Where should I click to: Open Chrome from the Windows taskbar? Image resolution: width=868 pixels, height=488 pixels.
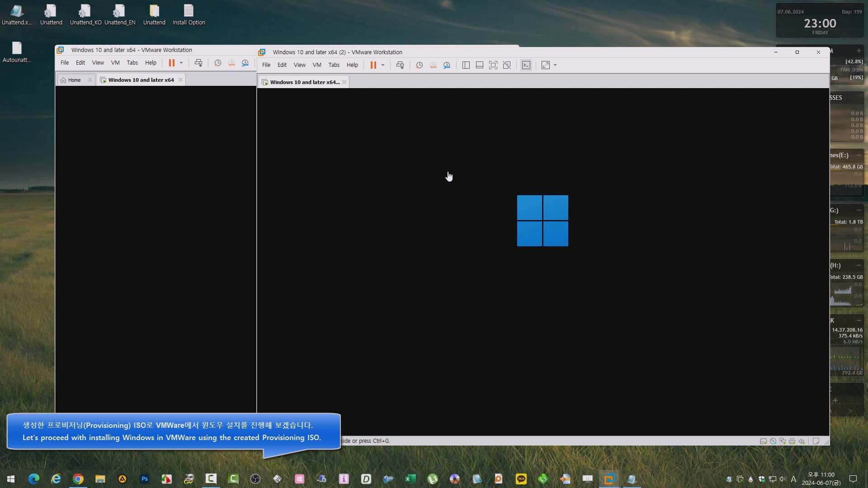[x=78, y=479]
